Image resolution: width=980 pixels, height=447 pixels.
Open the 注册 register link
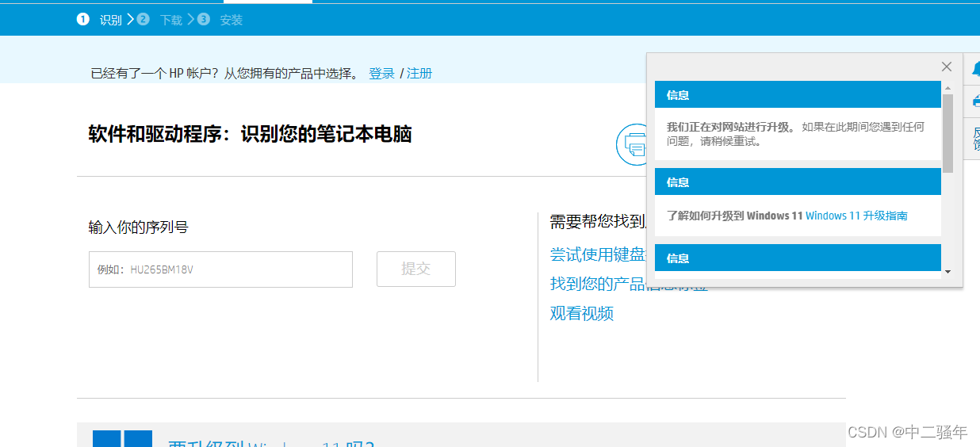419,74
